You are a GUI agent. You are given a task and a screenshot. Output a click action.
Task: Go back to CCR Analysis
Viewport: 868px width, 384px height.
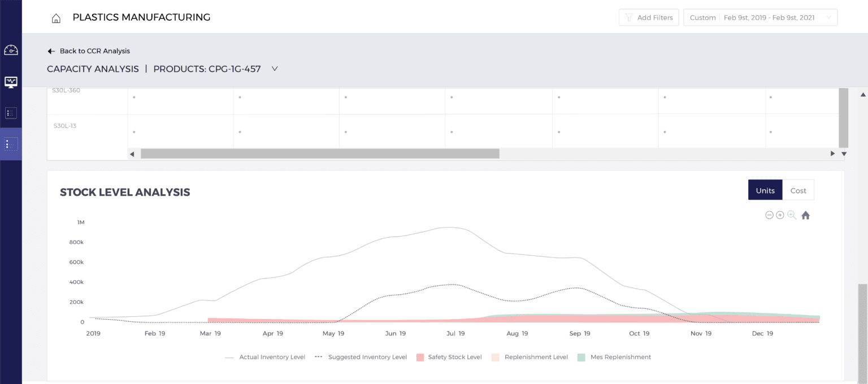pyautogui.click(x=88, y=51)
